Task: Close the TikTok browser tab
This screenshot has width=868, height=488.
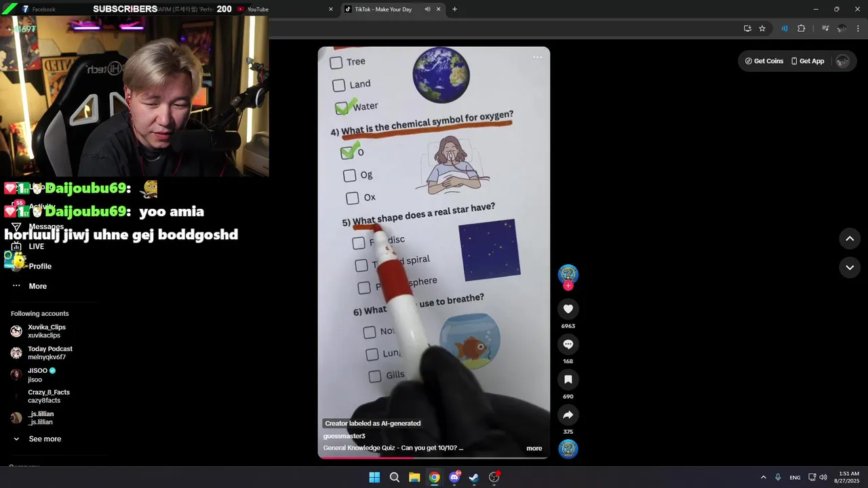Action: pos(438,9)
